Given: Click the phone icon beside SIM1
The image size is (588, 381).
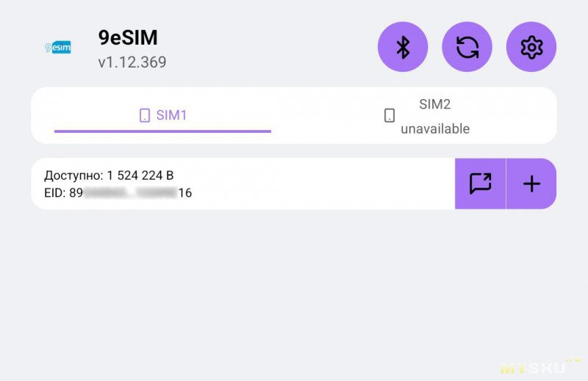Looking at the screenshot, I should [145, 115].
